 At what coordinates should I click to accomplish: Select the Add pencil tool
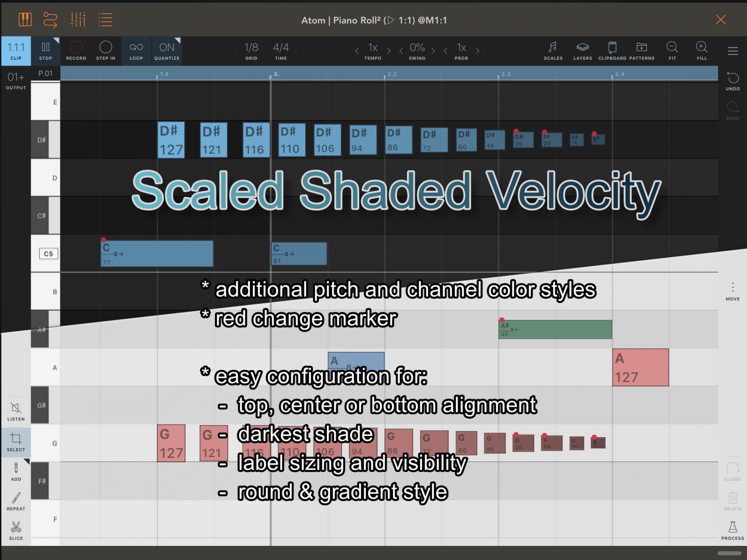point(16,472)
